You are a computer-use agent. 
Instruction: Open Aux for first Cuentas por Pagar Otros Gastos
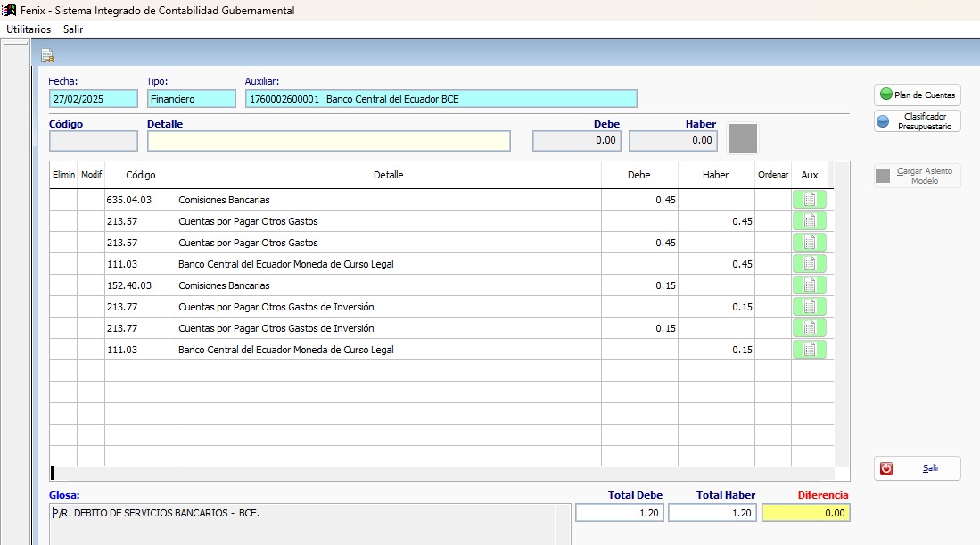tap(809, 221)
